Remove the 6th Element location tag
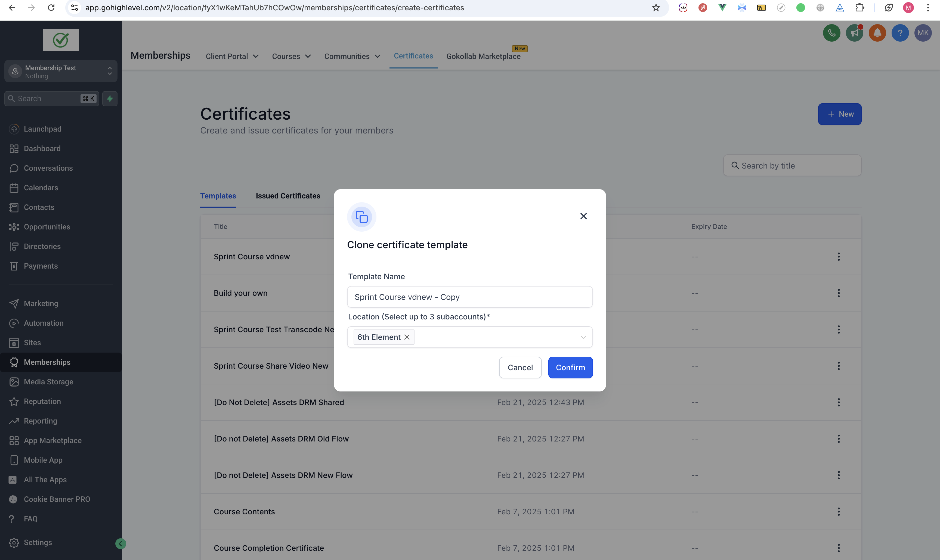Screen dimensions: 940x560 pos(407,337)
